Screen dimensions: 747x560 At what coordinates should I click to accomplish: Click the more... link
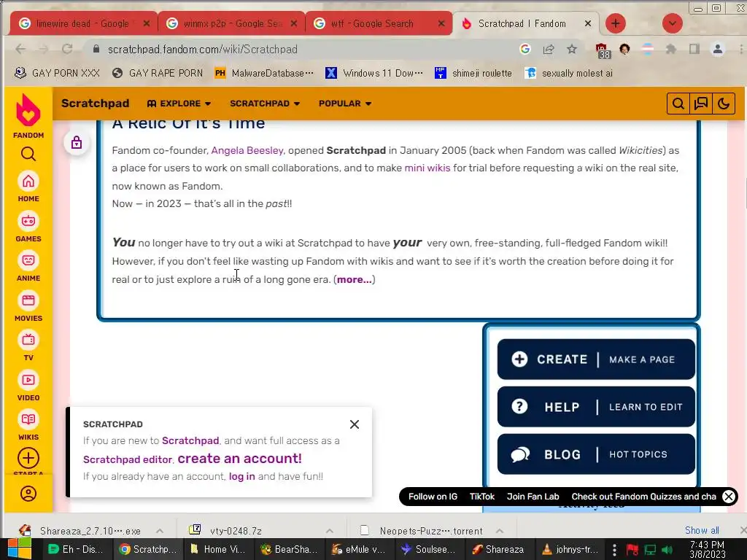(x=355, y=279)
